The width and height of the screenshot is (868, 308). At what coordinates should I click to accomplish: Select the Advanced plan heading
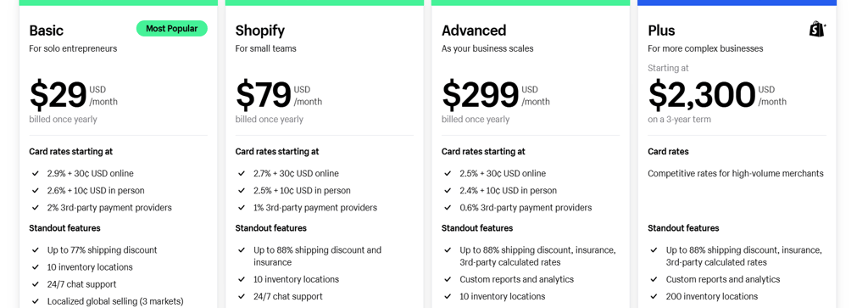click(x=474, y=30)
